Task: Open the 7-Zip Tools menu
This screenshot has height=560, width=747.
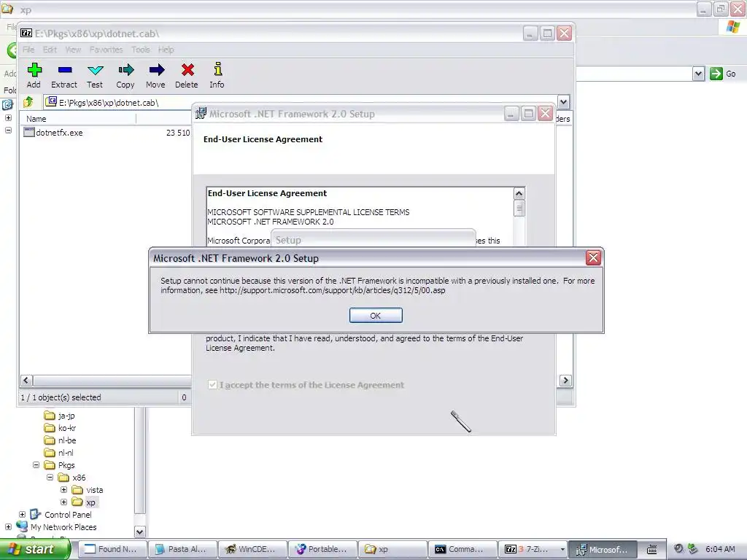Action: click(141, 50)
